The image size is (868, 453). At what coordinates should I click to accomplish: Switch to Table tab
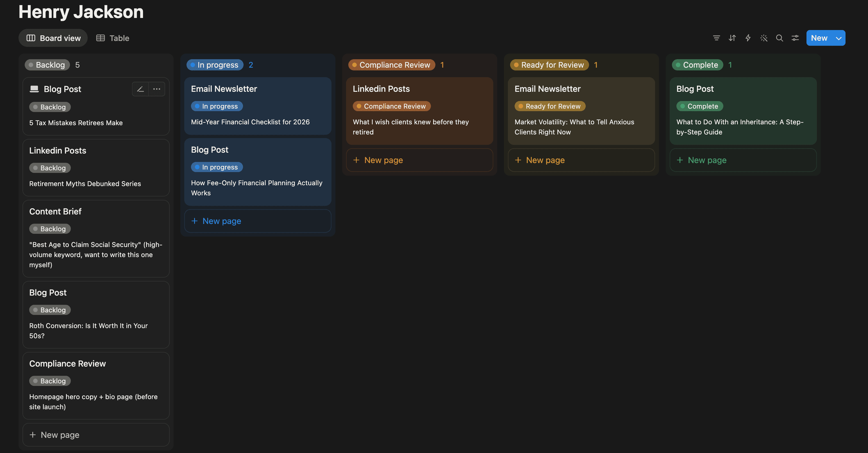(113, 38)
